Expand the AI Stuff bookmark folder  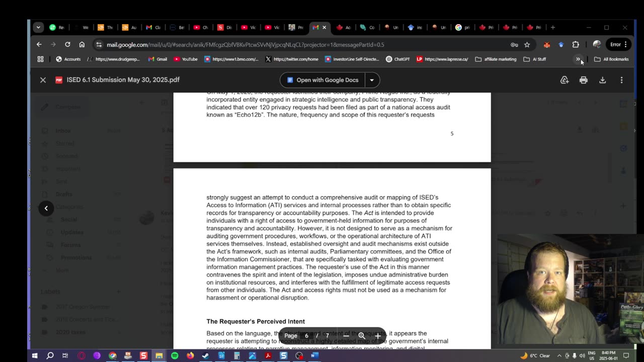pyautogui.click(x=534, y=59)
